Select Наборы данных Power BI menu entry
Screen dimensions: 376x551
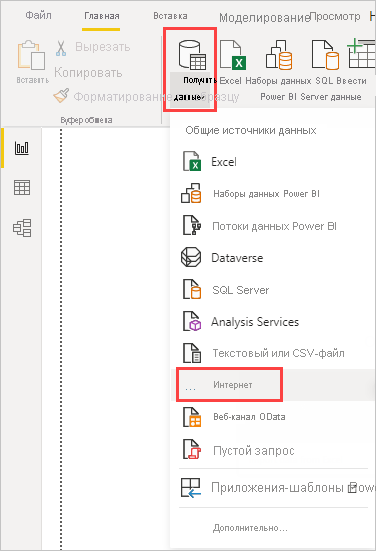(x=273, y=194)
